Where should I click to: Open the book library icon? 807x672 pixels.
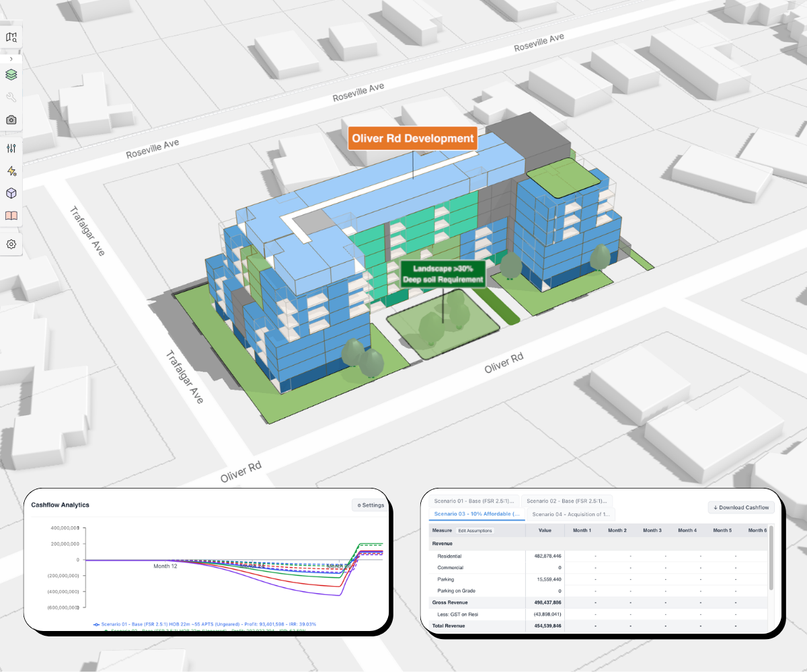tap(11, 216)
